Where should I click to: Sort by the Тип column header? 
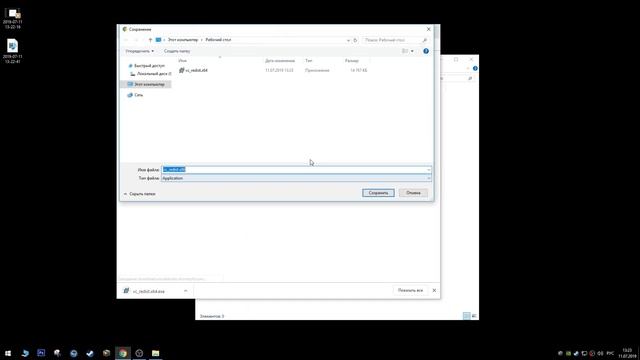pos(309,60)
